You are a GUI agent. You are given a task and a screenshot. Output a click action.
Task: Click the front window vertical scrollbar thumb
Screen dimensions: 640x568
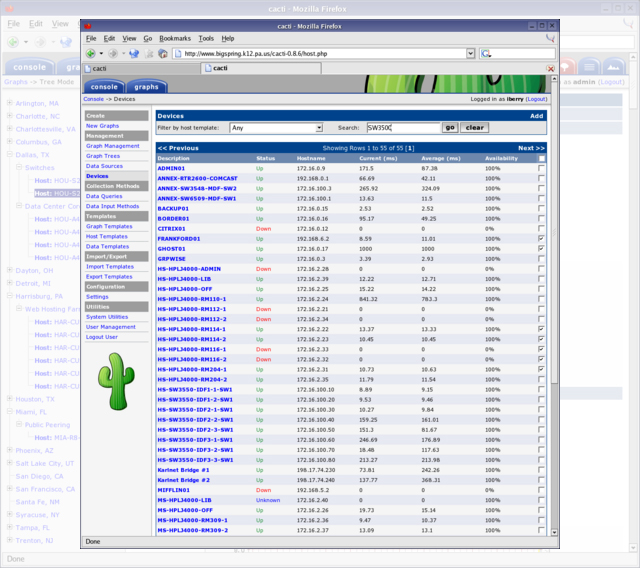554,233
